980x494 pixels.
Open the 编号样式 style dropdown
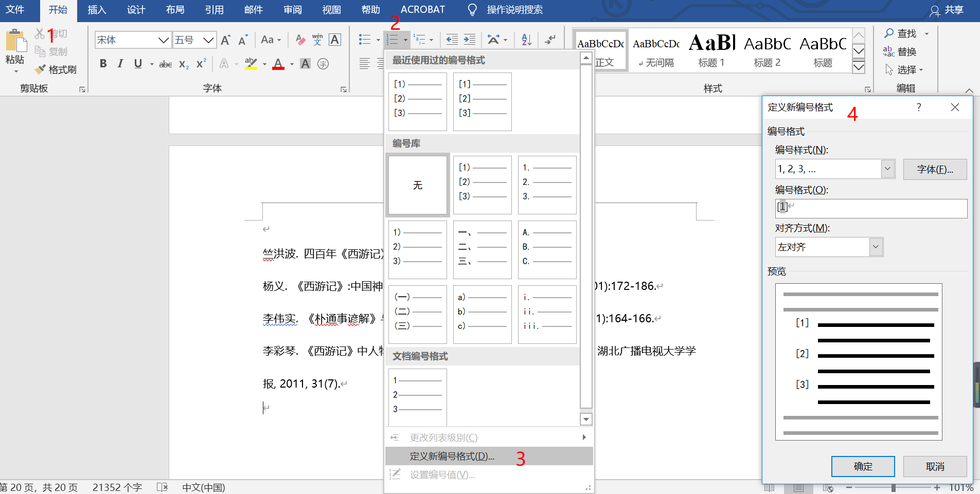tap(887, 169)
